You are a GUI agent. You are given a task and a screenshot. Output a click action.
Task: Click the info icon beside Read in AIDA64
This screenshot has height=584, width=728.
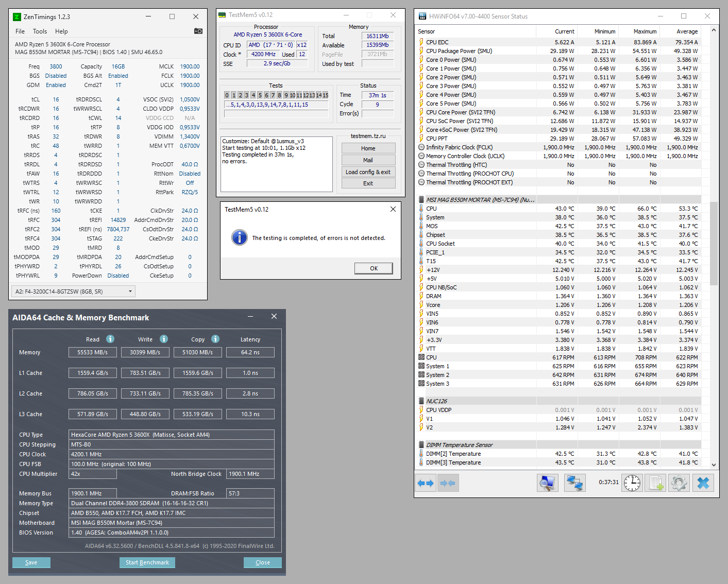[110, 339]
